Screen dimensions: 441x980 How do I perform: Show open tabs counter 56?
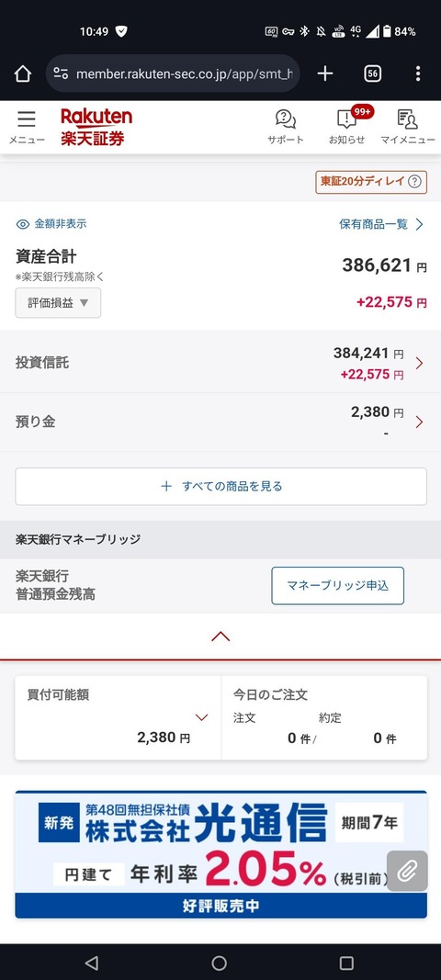click(x=372, y=73)
